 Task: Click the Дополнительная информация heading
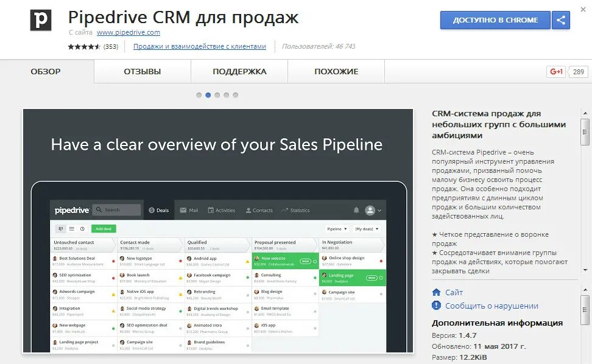tap(497, 323)
